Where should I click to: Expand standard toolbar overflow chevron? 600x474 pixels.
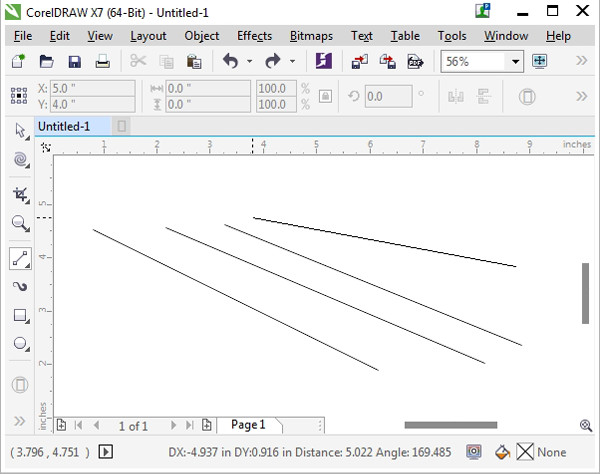tap(582, 60)
